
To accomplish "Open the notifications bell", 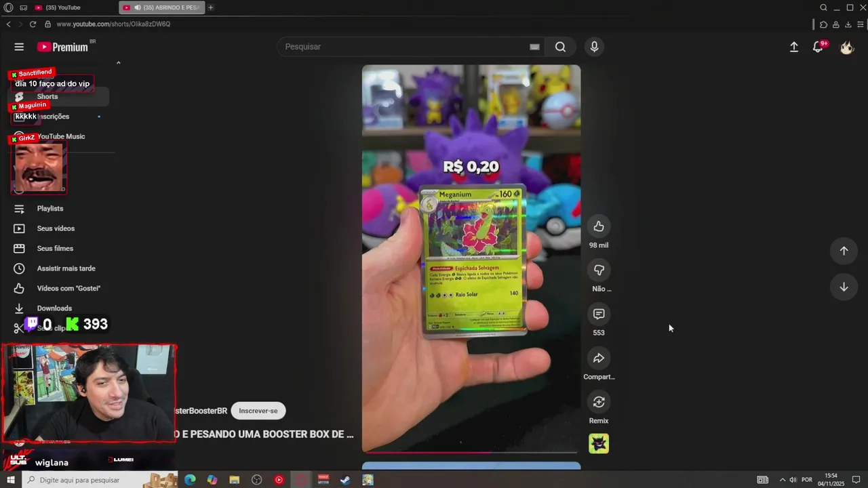I will (818, 47).
